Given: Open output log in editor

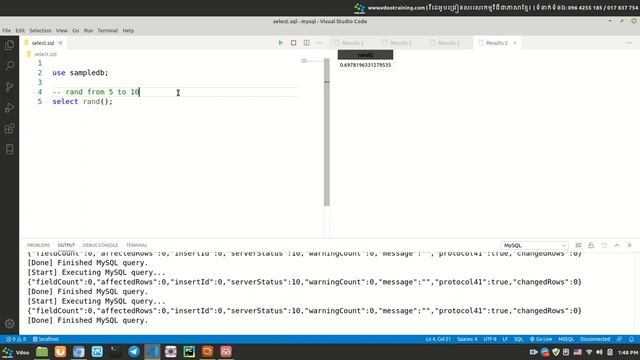Looking at the screenshot, I should click(x=604, y=245).
